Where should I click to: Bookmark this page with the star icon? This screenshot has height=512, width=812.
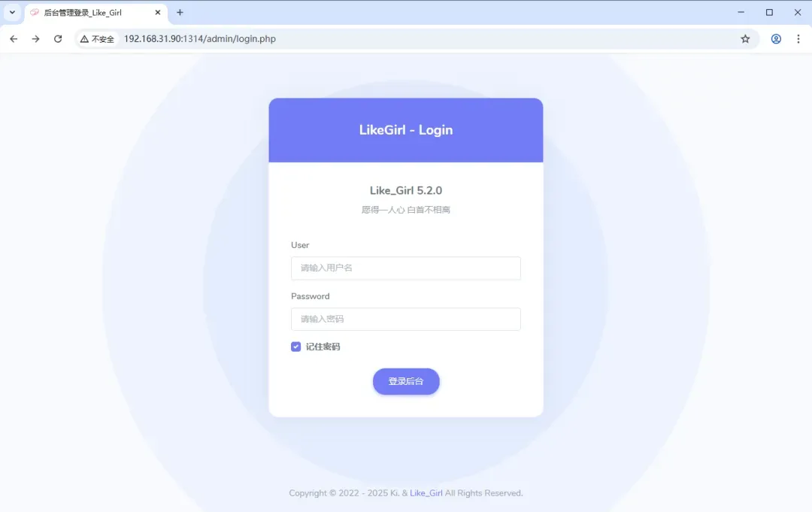[745, 39]
